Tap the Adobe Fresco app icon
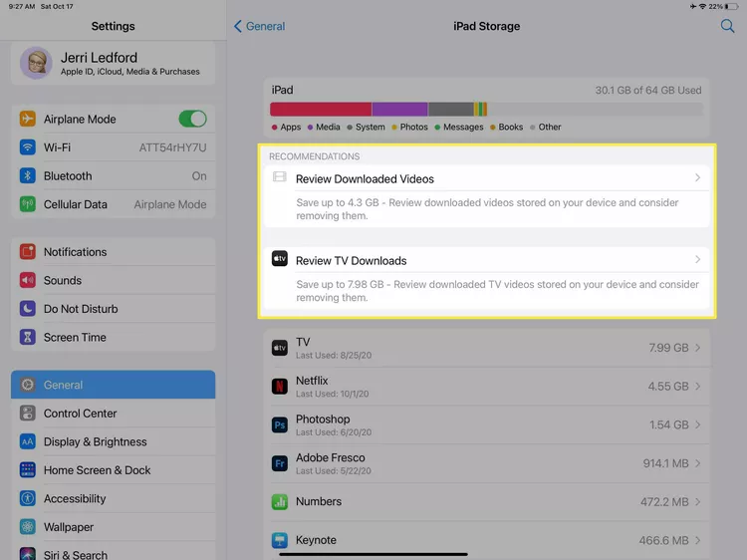The height and width of the screenshot is (560, 747). tap(280, 463)
